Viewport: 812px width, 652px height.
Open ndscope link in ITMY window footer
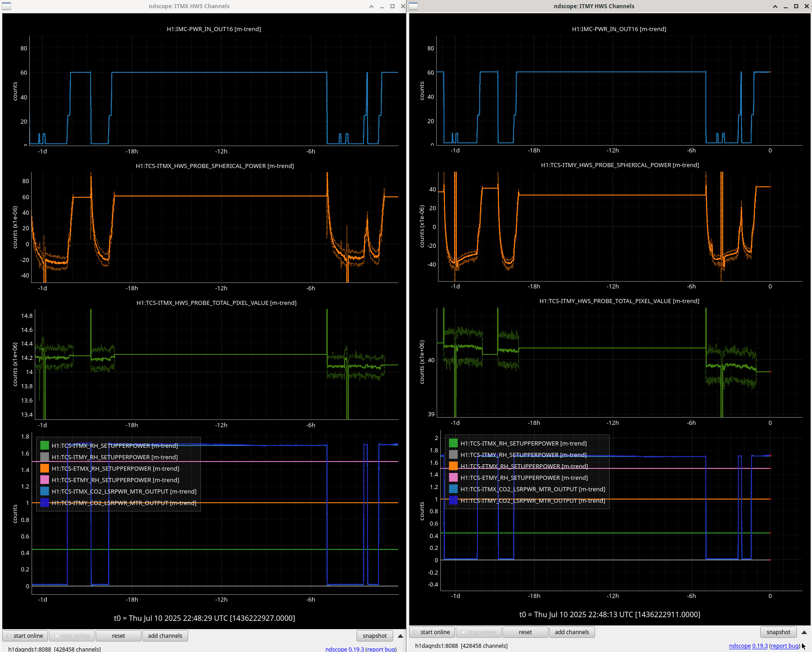[740, 646]
